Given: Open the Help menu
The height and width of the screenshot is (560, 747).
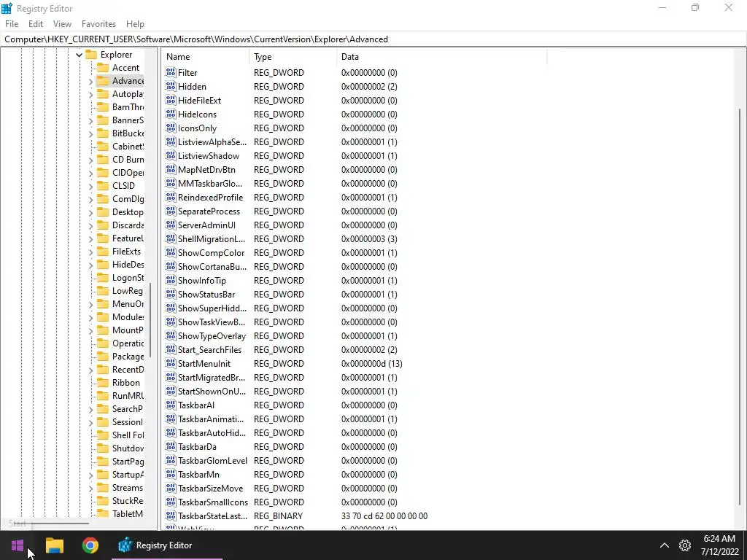Looking at the screenshot, I should (135, 24).
